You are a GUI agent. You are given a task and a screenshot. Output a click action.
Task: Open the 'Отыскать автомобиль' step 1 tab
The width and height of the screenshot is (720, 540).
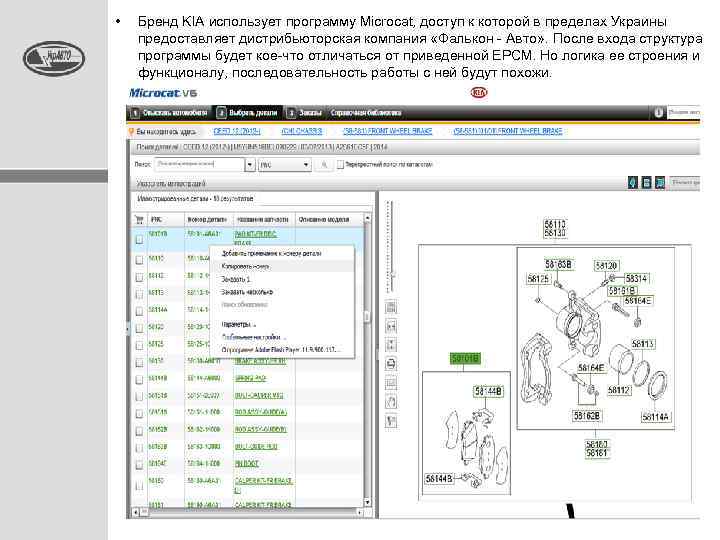coord(169,112)
